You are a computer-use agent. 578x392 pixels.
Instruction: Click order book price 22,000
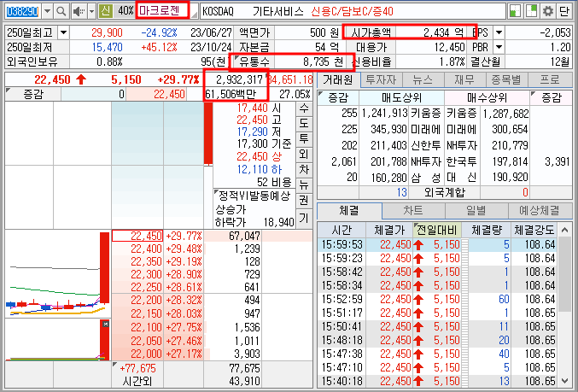(146, 354)
